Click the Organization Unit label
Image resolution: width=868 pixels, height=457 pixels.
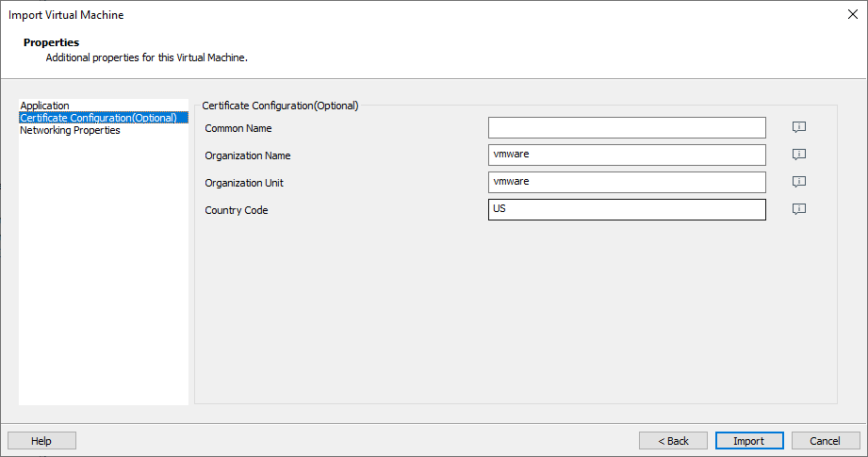click(x=244, y=183)
